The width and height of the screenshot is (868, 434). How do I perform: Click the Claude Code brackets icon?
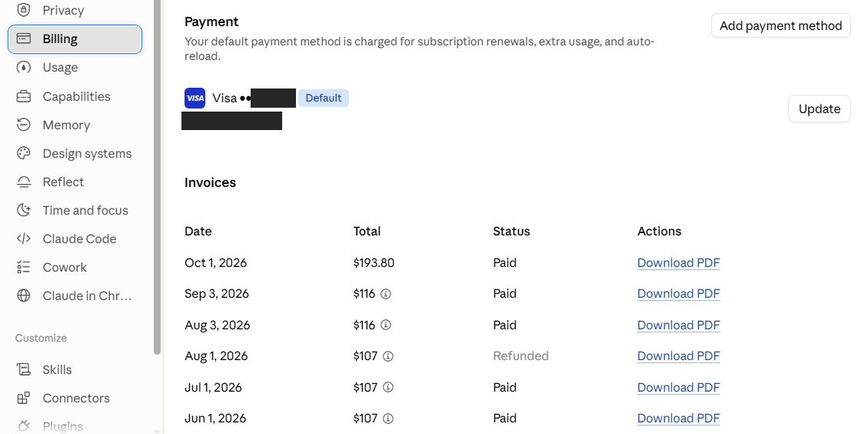23,239
